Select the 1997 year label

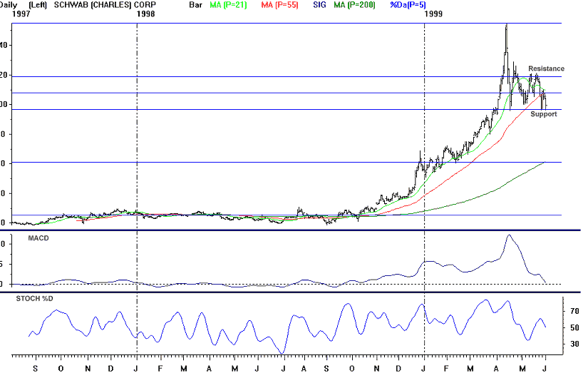(x=21, y=14)
